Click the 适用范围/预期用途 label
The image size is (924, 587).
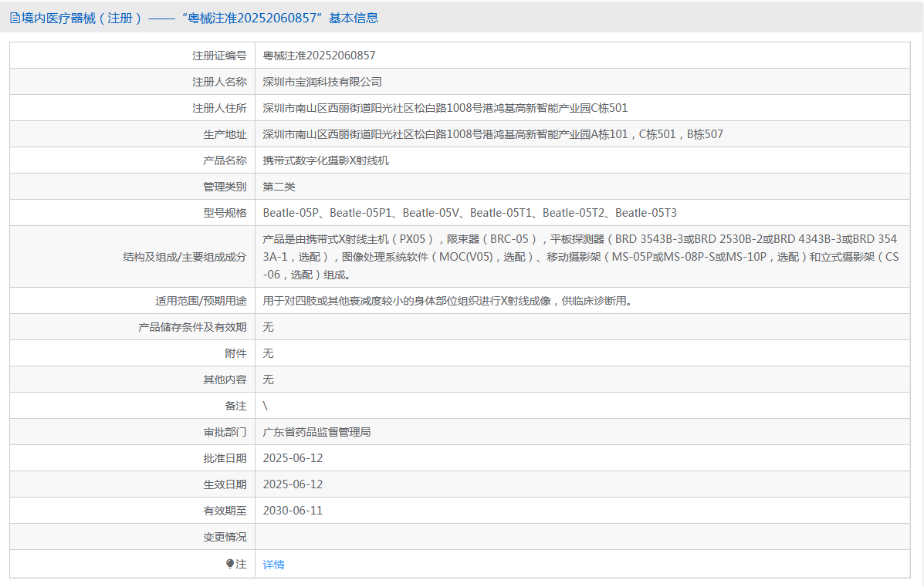(x=201, y=301)
